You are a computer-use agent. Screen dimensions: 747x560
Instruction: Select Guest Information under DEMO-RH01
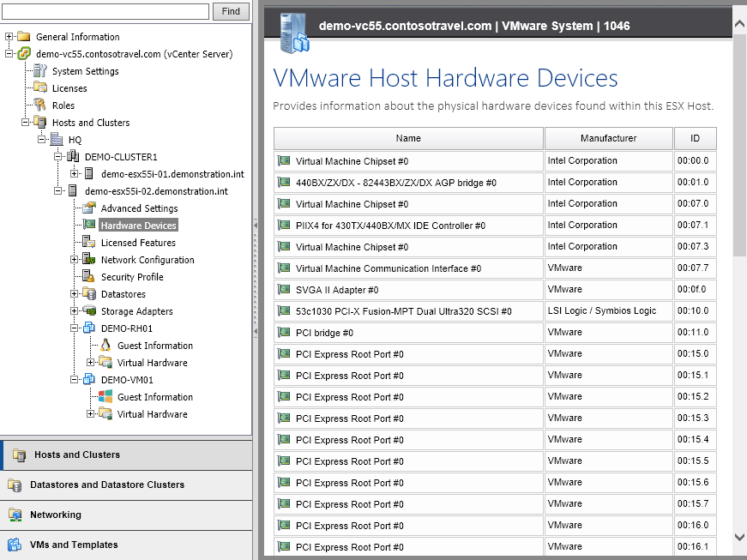[x=155, y=346]
